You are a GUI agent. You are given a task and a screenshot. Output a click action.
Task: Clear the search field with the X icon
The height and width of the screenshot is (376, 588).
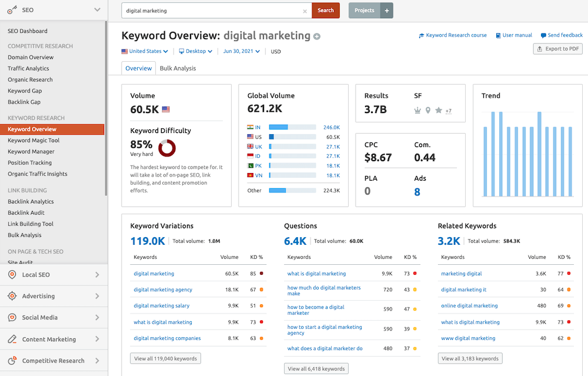click(x=305, y=11)
